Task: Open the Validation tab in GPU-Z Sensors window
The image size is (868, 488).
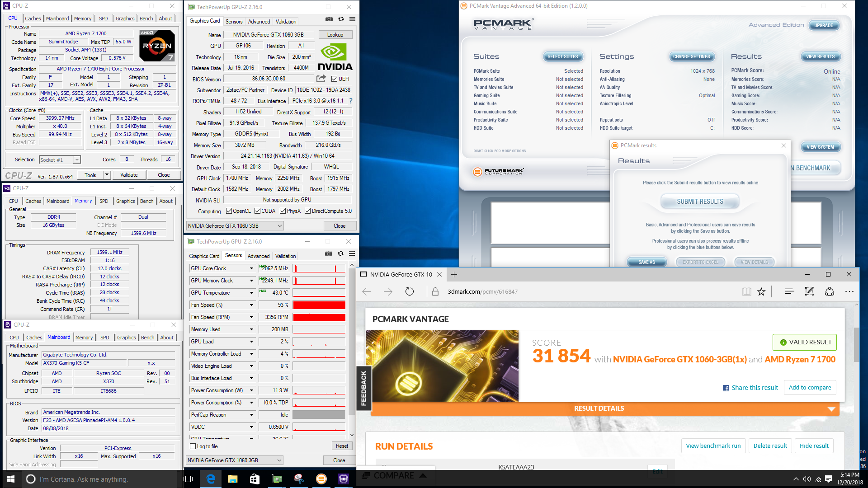Action: pos(286,256)
